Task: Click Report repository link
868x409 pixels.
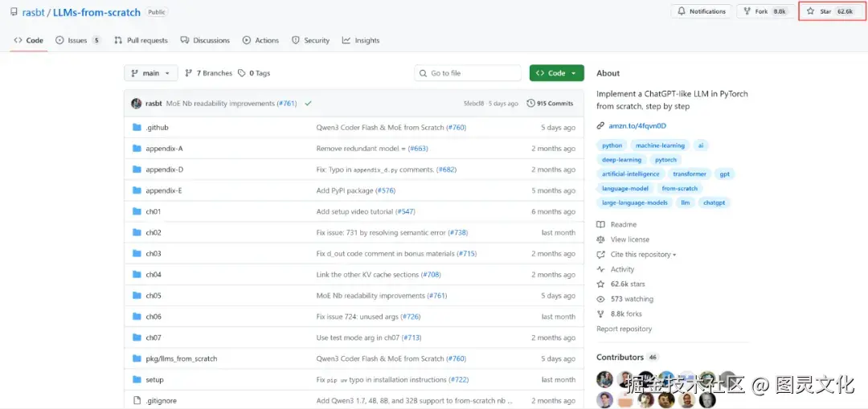Action: (624, 329)
